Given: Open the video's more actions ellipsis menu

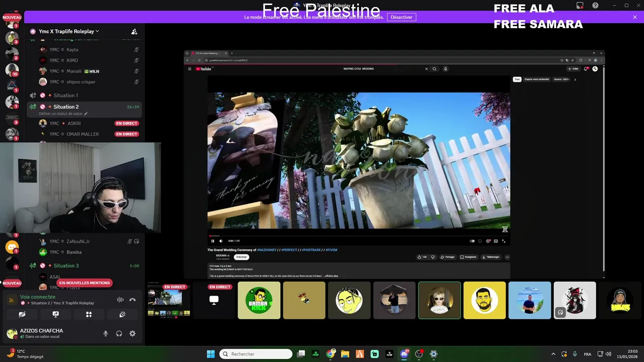Looking at the screenshot, I should point(507,257).
